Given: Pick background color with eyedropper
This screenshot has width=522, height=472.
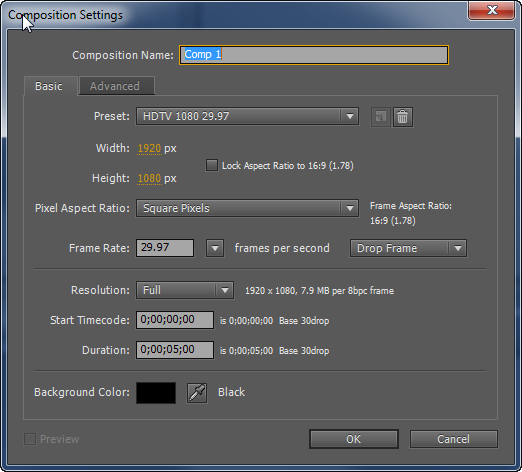Looking at the screenshot, I should click(x=197, y=393).
